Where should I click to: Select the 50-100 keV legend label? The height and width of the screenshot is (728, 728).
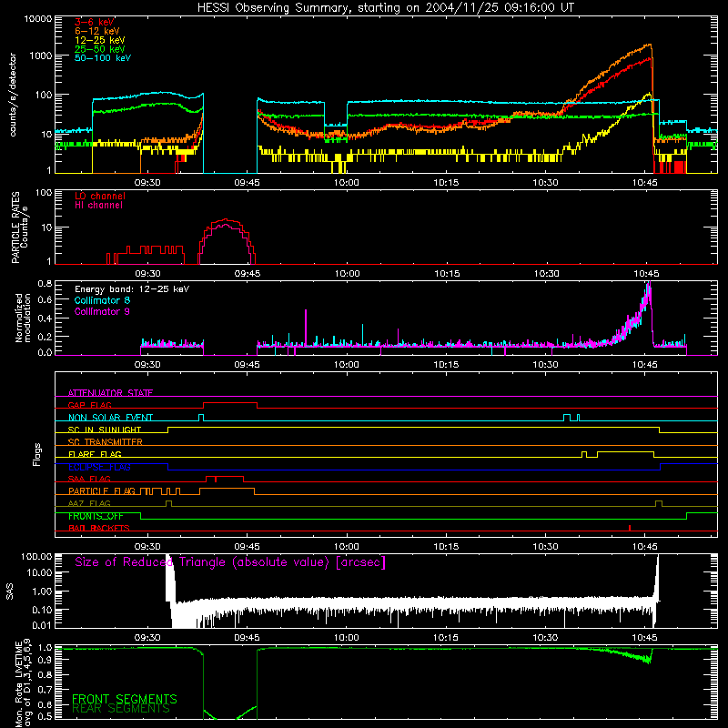[x=103, y=57]
